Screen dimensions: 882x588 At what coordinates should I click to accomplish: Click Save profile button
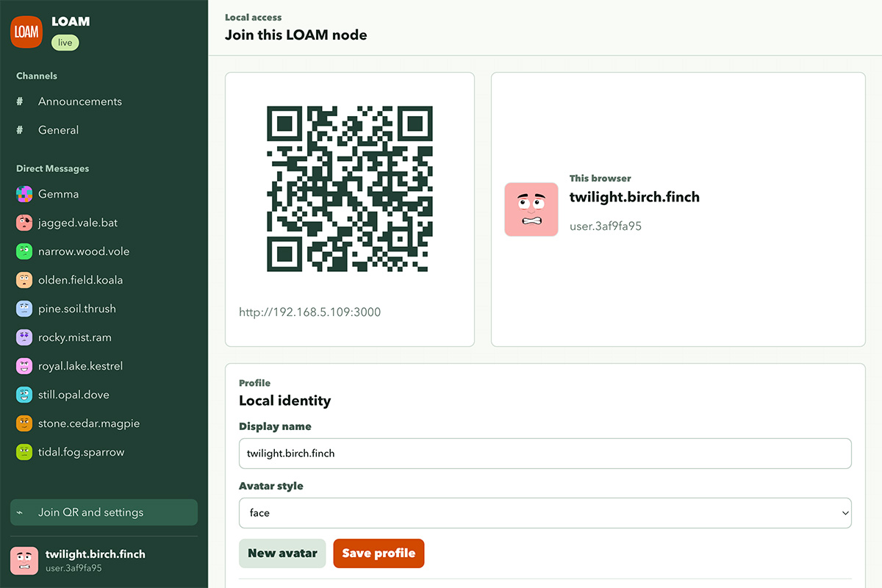pos(379,553)
